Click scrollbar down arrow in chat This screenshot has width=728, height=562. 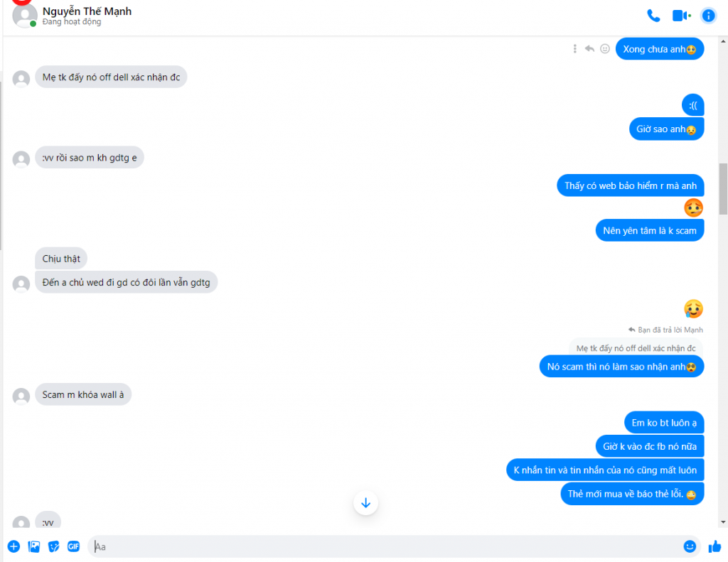pyautogui.click(x=723, y=522)
